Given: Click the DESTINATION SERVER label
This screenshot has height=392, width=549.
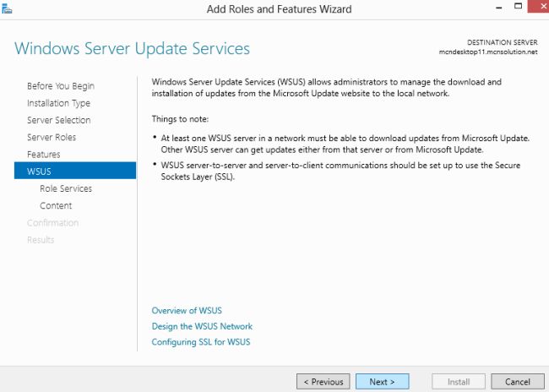Looking at the screenshot, I should pos(502,42).
